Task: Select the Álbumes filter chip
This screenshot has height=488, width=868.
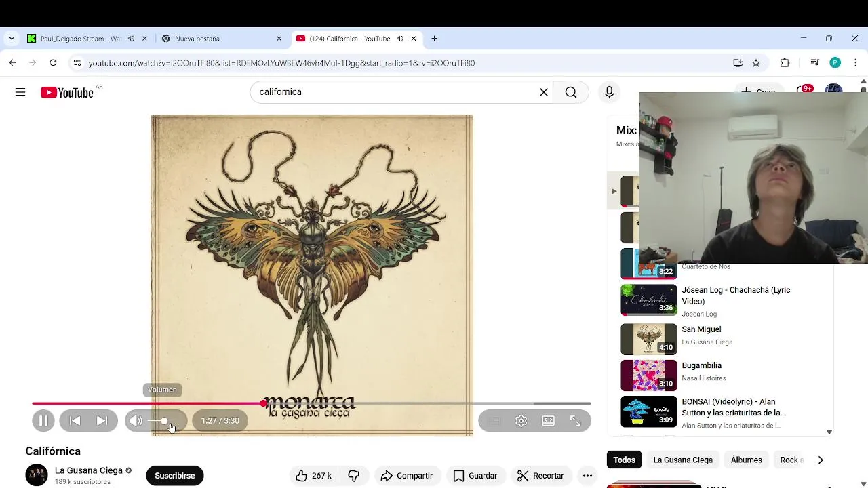Action: tap(747, 460)
